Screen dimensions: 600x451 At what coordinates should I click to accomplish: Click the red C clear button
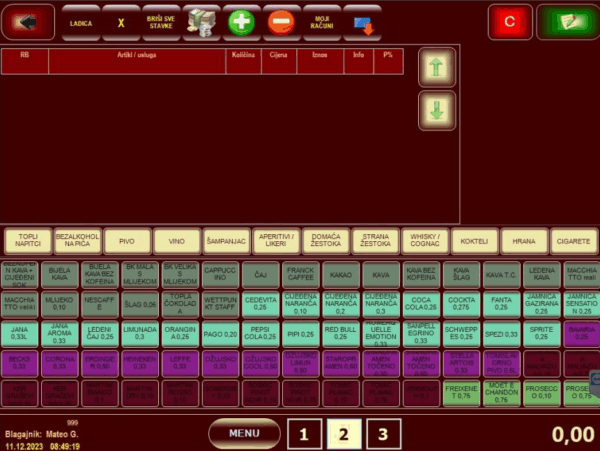tap(510, 21)
